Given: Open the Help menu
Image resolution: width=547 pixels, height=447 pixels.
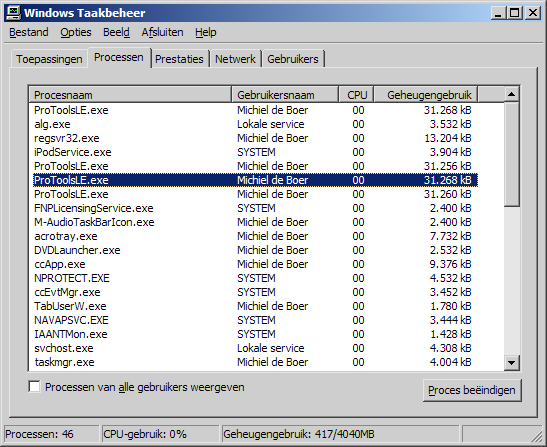Looking at the screenshot, I should pos(205,32).
